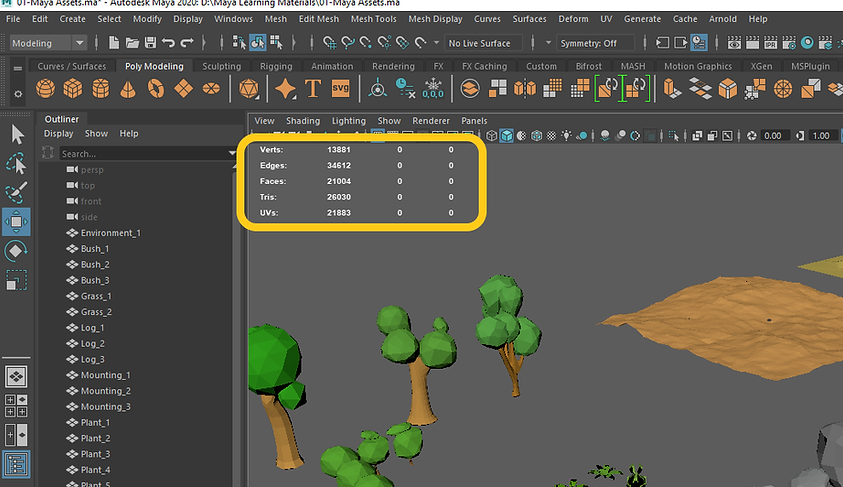
Task: Open the IPR render icon
Action: (770, 42)
